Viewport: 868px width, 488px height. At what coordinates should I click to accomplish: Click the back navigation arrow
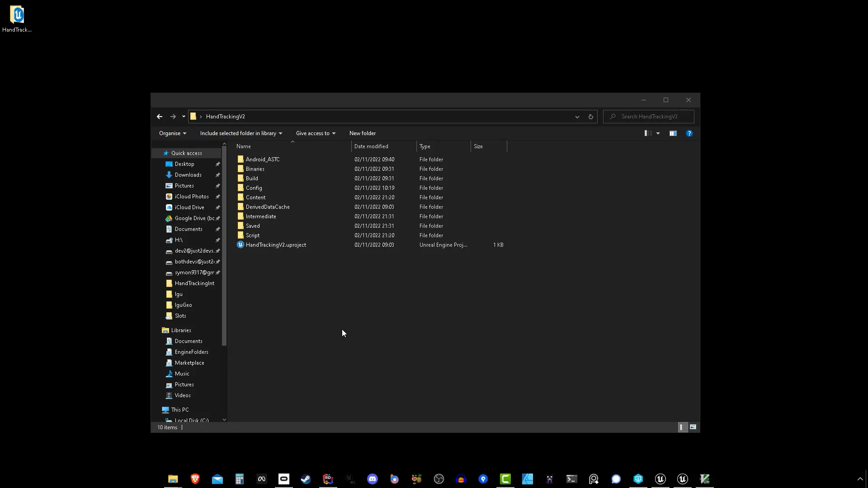coord(160,117)
